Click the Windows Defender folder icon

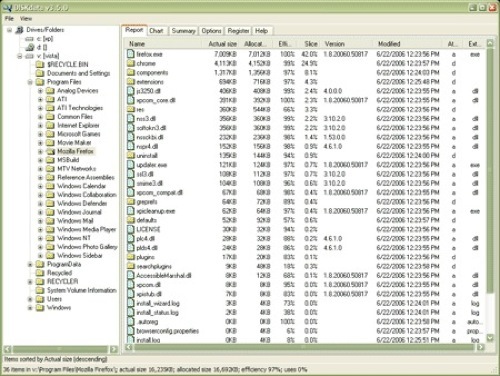pos(50,203)
